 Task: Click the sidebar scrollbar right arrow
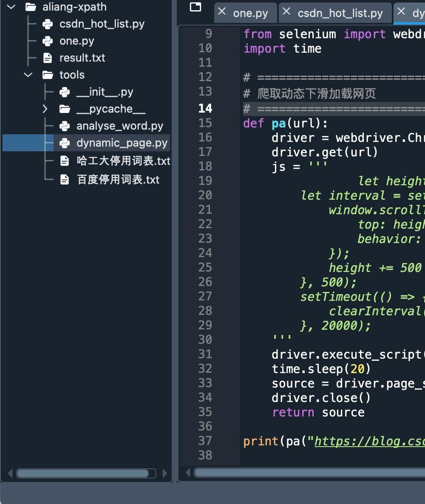click(x=165, y=473)
